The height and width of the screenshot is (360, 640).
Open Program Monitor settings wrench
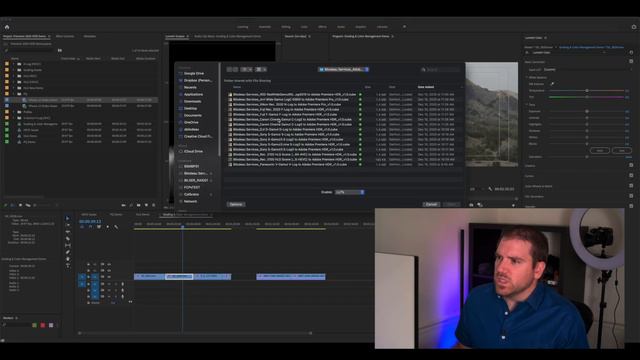click(490, 189)
